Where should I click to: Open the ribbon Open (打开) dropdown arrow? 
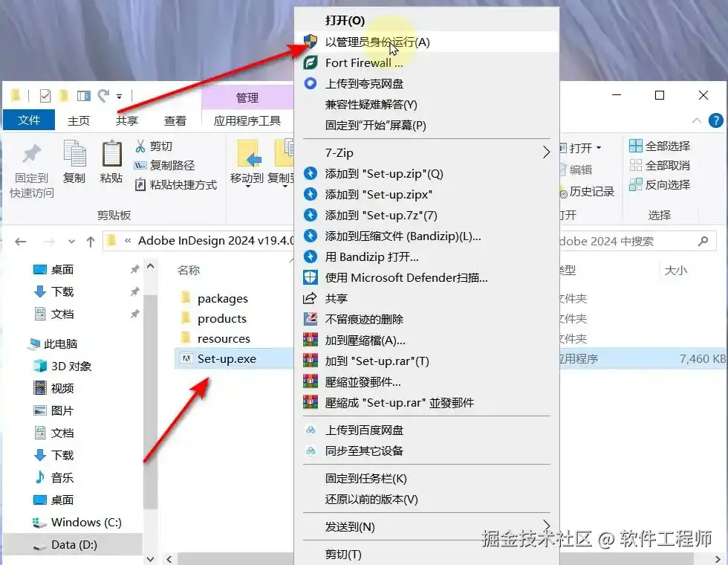[599, 148]
